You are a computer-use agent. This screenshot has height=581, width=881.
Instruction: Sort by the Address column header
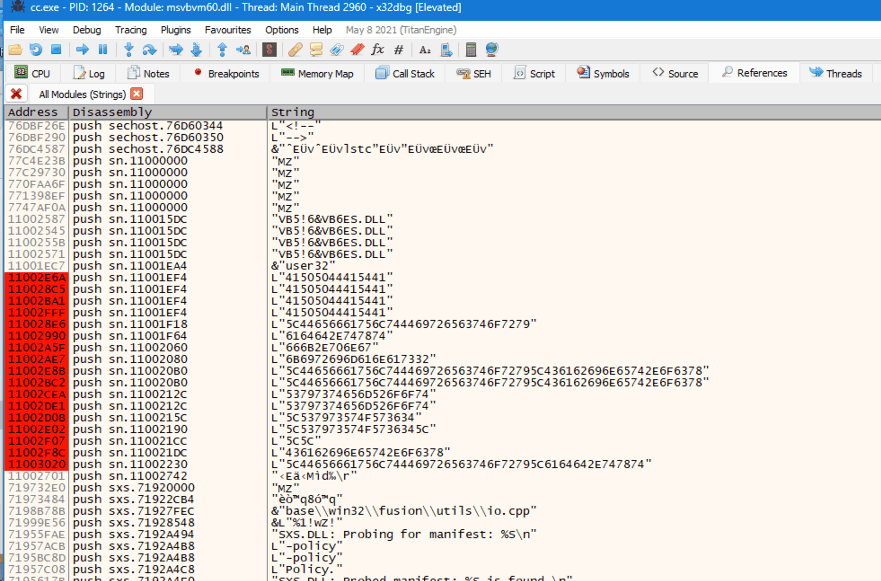click(36, 112)
